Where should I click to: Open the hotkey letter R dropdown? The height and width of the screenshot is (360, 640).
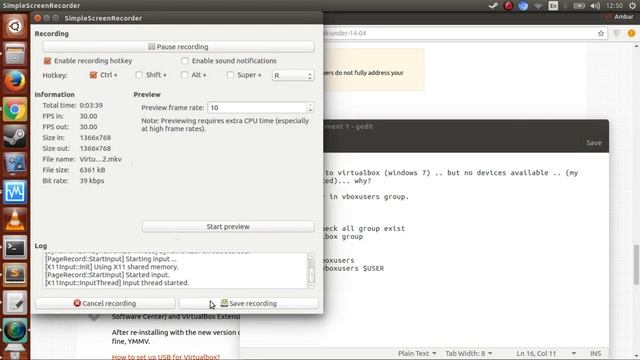click(293, 76)
